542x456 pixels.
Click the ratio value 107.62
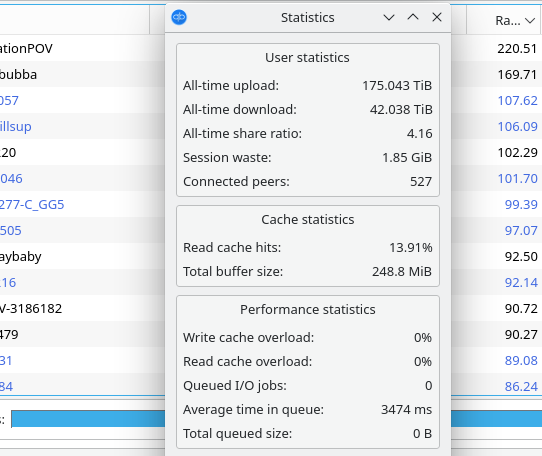coord(517,101)
